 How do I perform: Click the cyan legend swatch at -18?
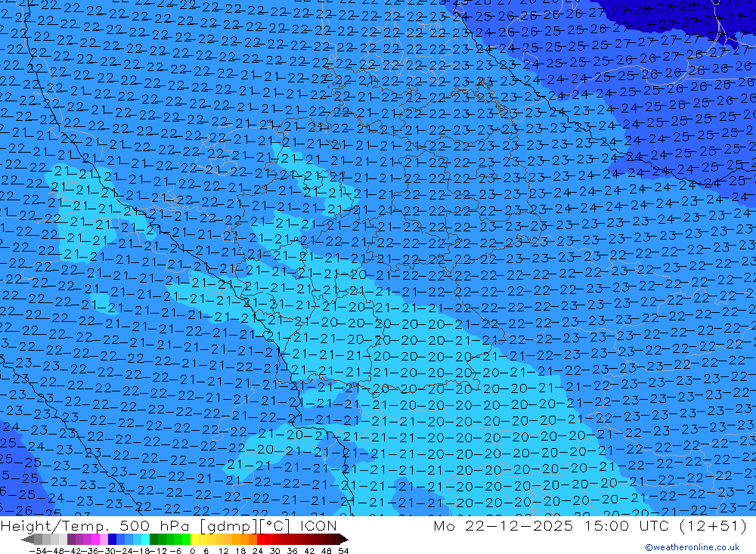[145, 540]
